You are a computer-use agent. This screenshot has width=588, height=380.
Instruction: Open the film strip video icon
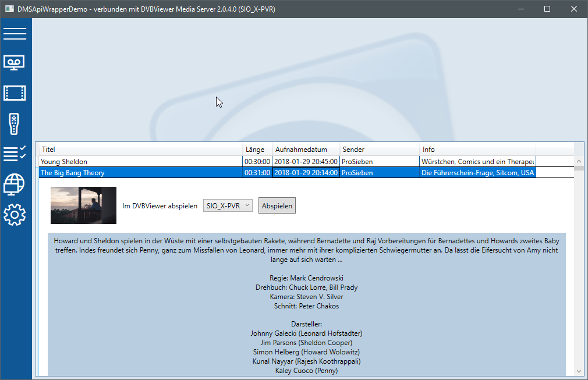(15, 93)
